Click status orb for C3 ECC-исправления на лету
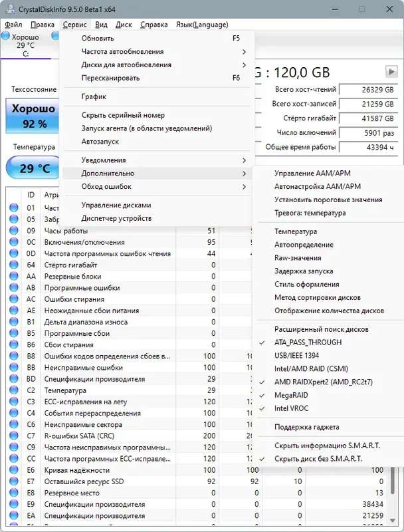404x532 pixels. point(14,402)
